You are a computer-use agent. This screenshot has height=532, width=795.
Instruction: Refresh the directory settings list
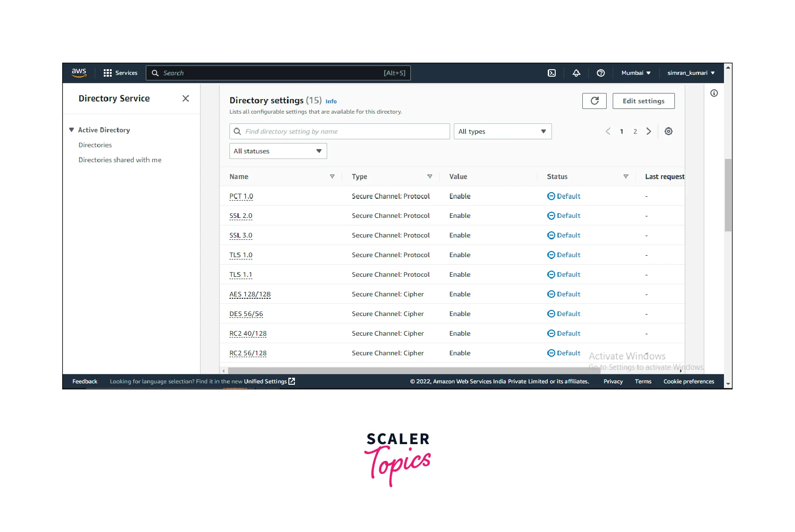pyautogui.click(x=594, y=101)
